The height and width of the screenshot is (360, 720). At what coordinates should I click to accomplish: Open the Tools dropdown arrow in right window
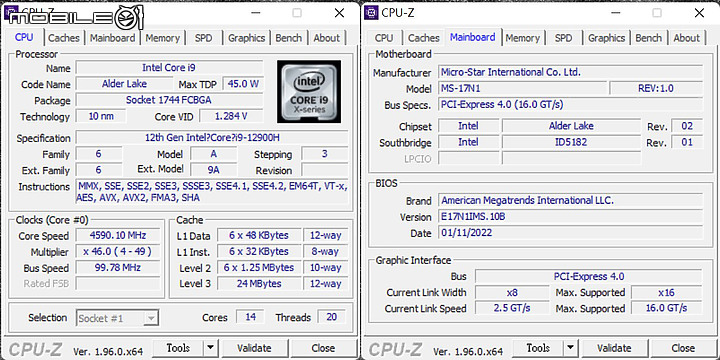tap(570, 348)
